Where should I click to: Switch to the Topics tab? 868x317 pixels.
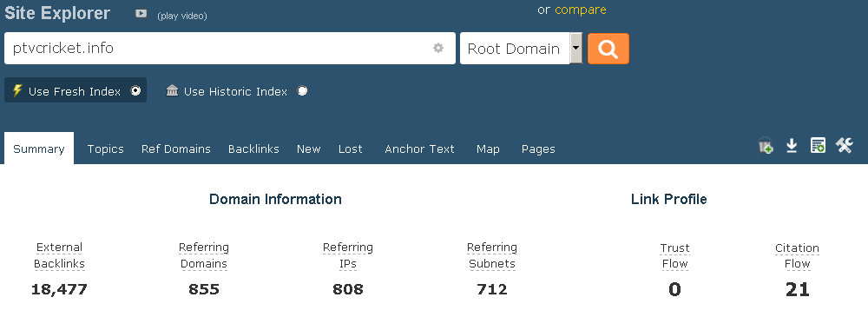tap(106, 149)
